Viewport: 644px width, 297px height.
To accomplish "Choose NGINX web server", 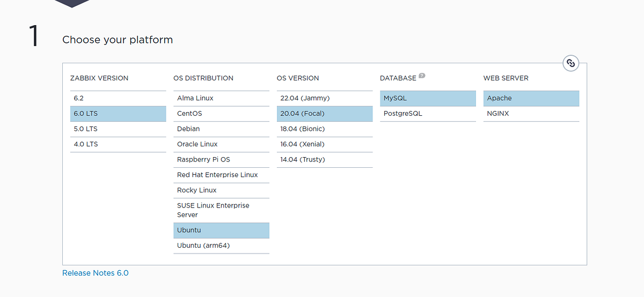I will pyautogui.click(x=531, y=114).
